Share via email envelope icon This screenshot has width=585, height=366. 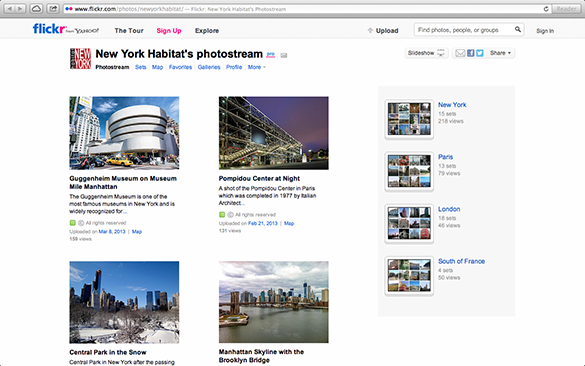click(460, 53)
